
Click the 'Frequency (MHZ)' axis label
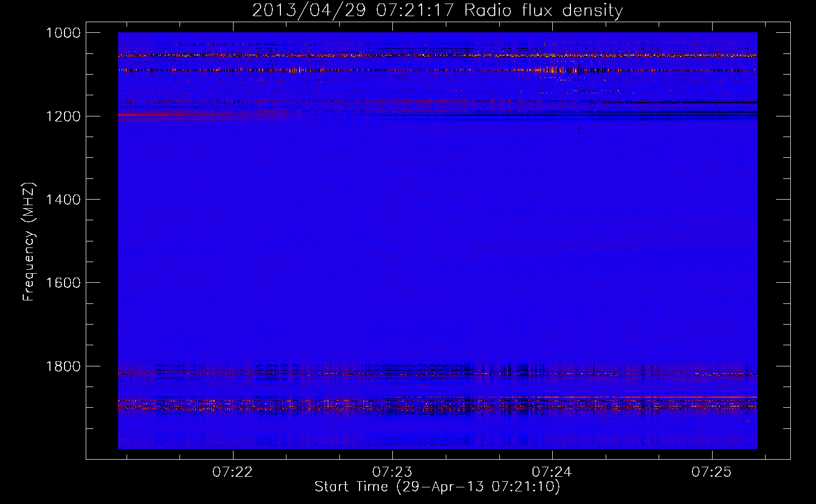click(29, 242)
